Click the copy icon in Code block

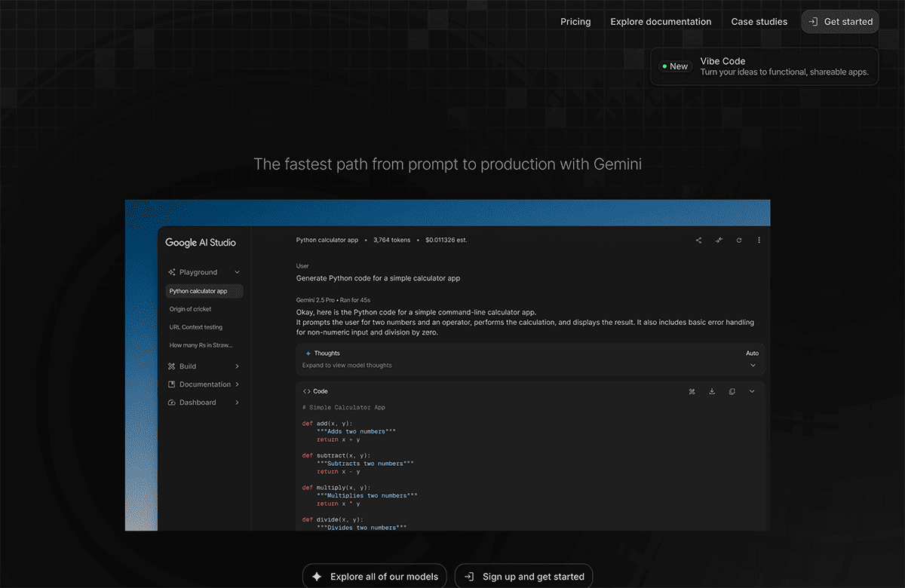(x=732, y=392)
